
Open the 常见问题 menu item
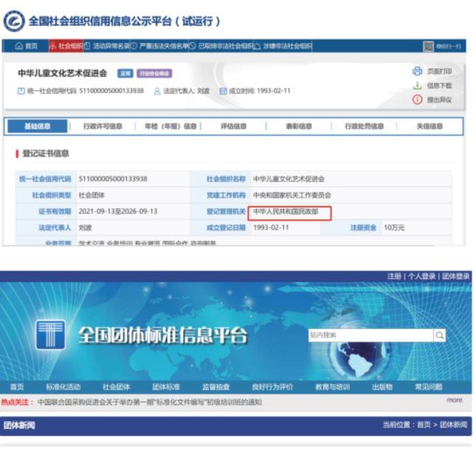(x=428, y=387)
